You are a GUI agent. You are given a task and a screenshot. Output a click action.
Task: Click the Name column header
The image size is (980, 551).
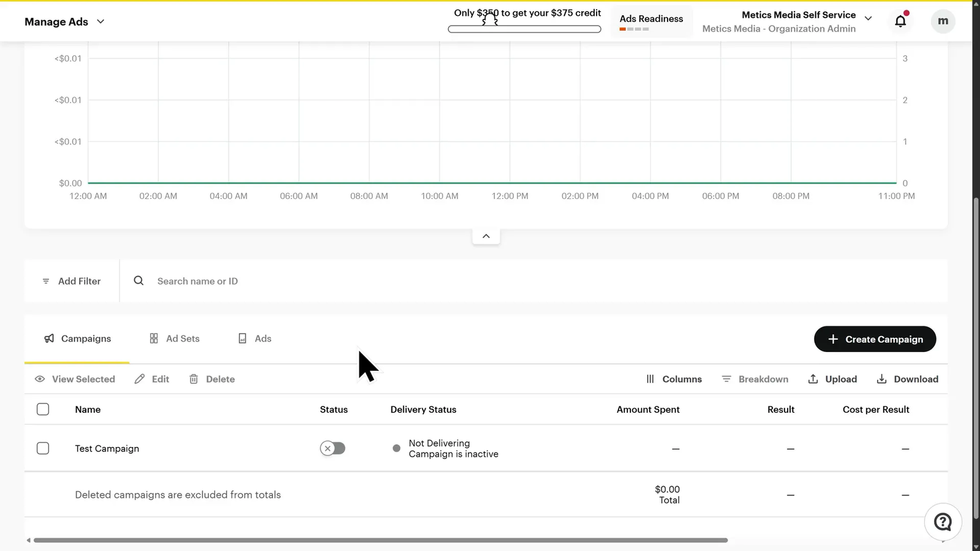point(88,410)
